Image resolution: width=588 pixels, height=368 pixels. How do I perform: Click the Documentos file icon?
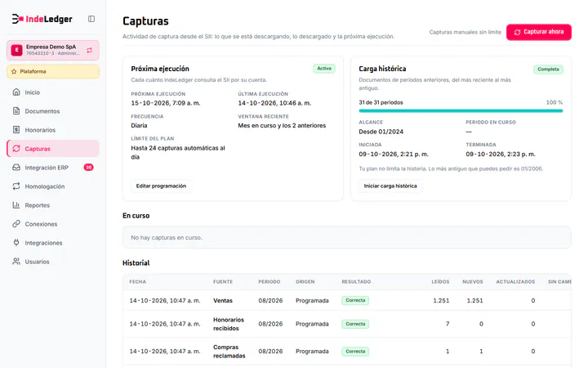(x=16, y=110)
